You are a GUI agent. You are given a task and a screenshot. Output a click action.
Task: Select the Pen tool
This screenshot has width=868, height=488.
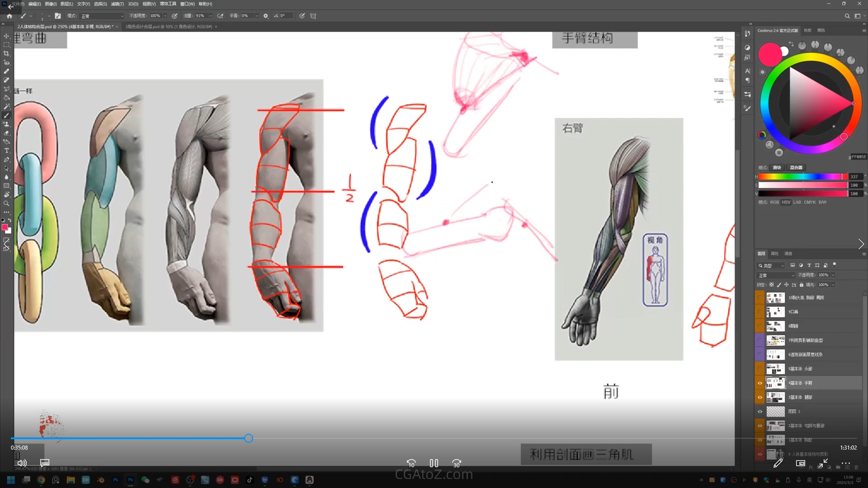(x=6, y=160)
